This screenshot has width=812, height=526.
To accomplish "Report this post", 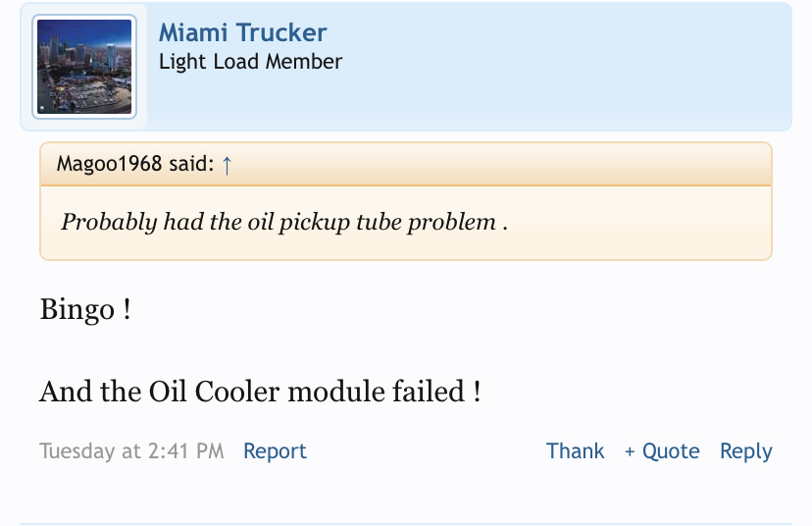I will [275, 451].
